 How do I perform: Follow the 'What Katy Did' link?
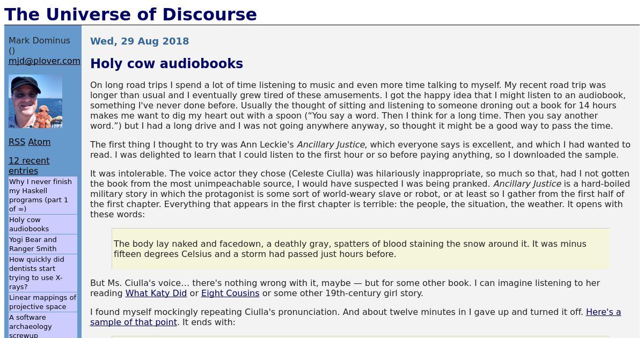(156, 293)
